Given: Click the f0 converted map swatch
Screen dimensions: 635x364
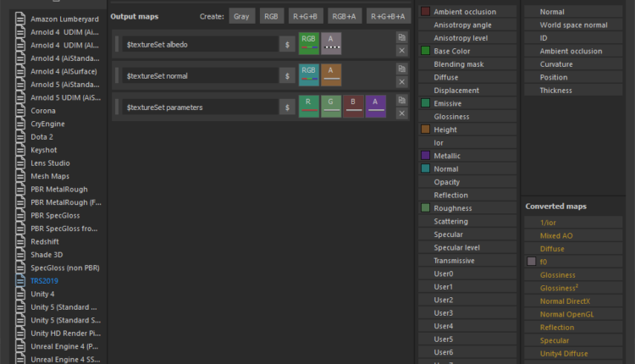Looking at the screenshot, I should click(532, 262).
